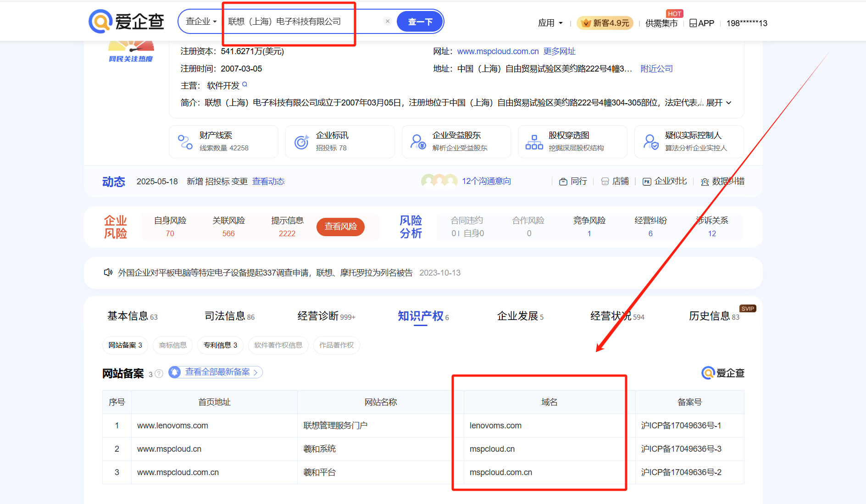Click the 沟通意向 user avatars icon
Image resolution: width=866 pixels, height=504 pixels.
(x=439, y=181)
